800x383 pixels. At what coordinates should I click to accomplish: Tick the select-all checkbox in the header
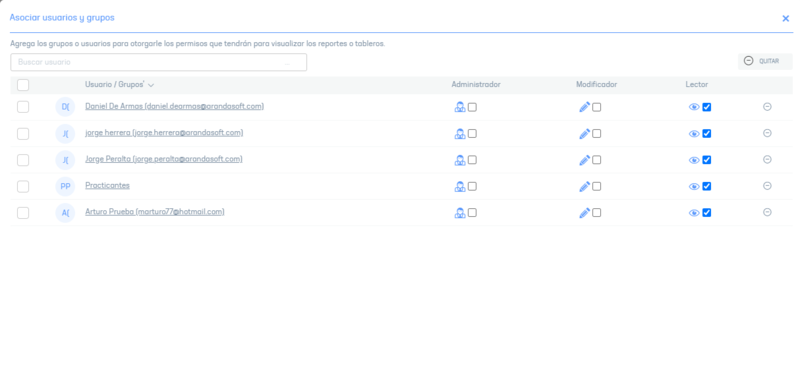pos(23,85)
